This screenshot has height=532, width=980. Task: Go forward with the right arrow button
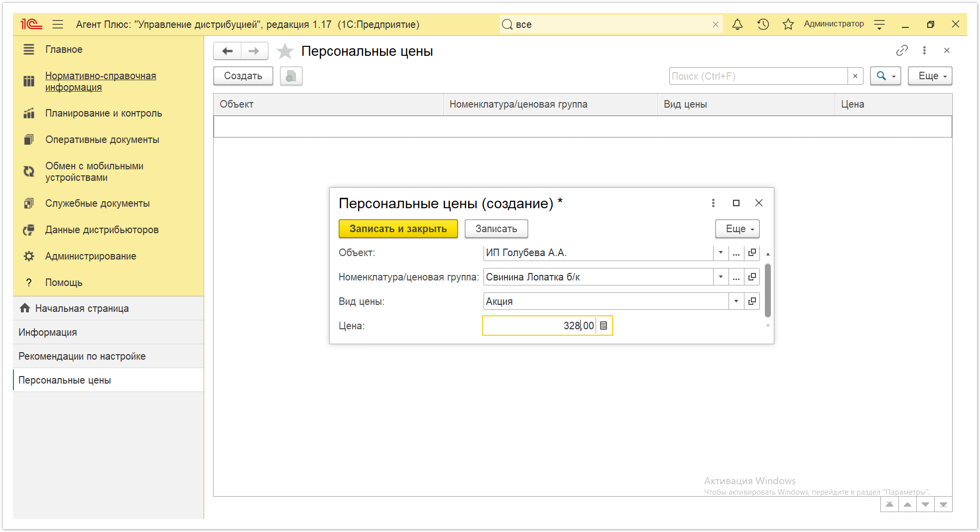[x=254, y=51]
